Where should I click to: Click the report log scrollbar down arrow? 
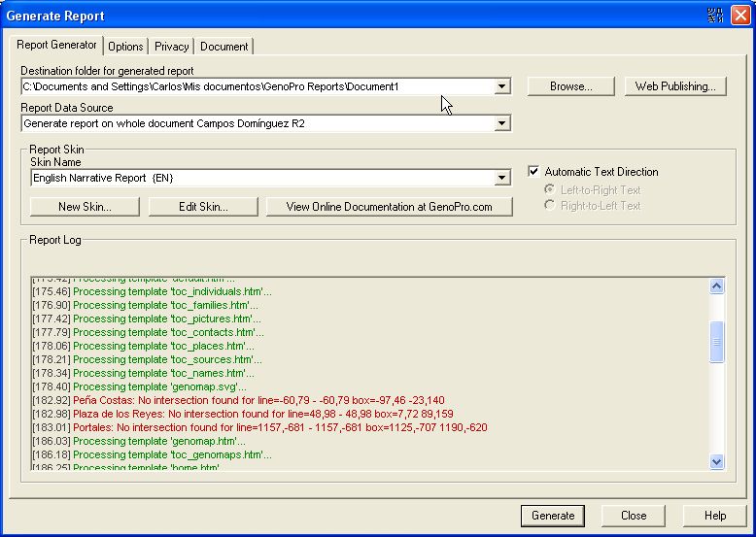tap(717, 462)
